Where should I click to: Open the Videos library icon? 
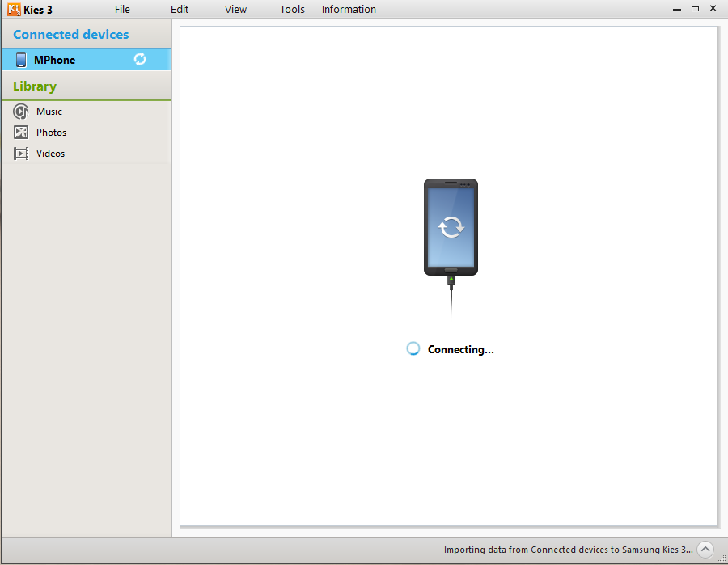coord(19,153)
